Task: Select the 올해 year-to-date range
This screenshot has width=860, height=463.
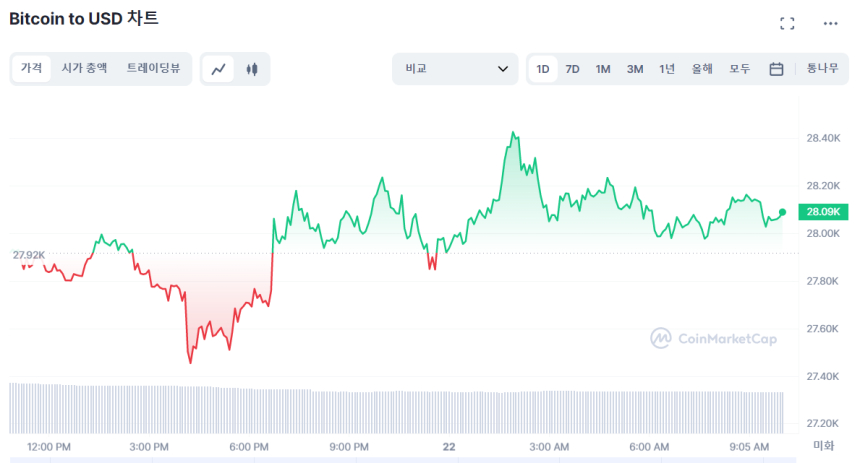Action: [702, 69]
